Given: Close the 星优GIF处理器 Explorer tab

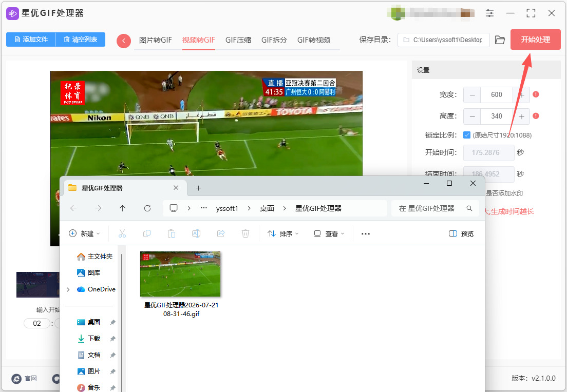Looking at the screenshot, I should [x=176, y=188].
